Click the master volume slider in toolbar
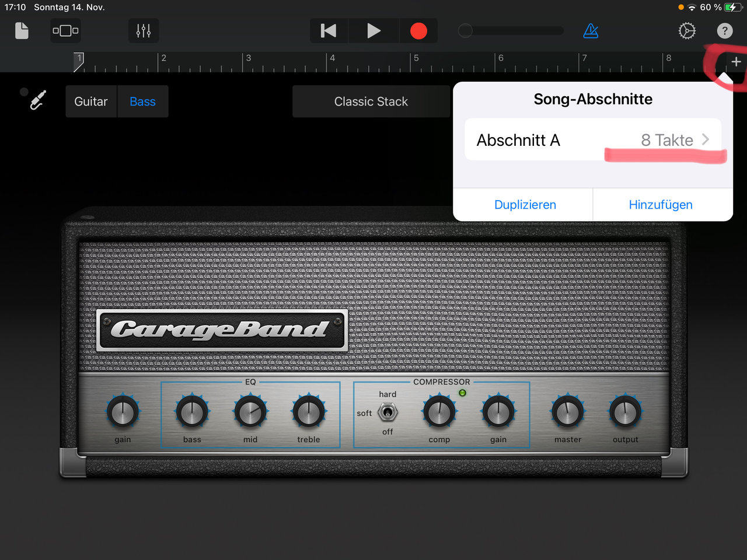 pyautogui.click(x=511, y=31)
